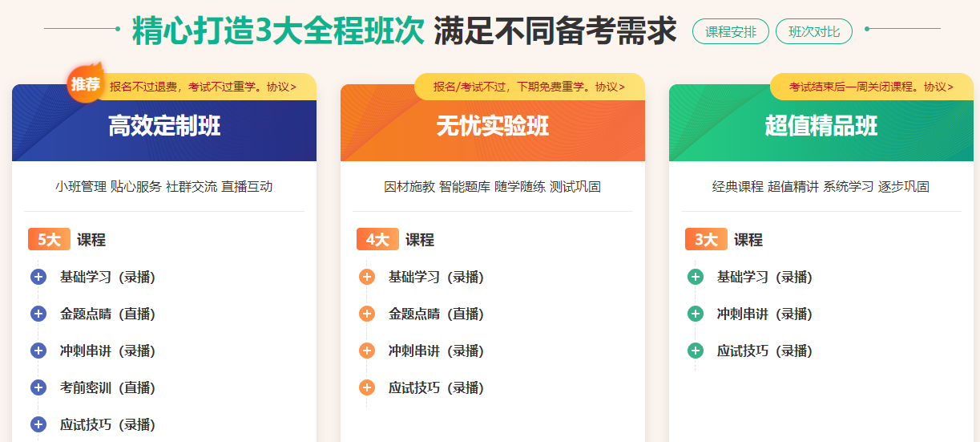Click the orange plus beside 金题点睛 (直播)
980x442 pixels.
tap(367, 314)
